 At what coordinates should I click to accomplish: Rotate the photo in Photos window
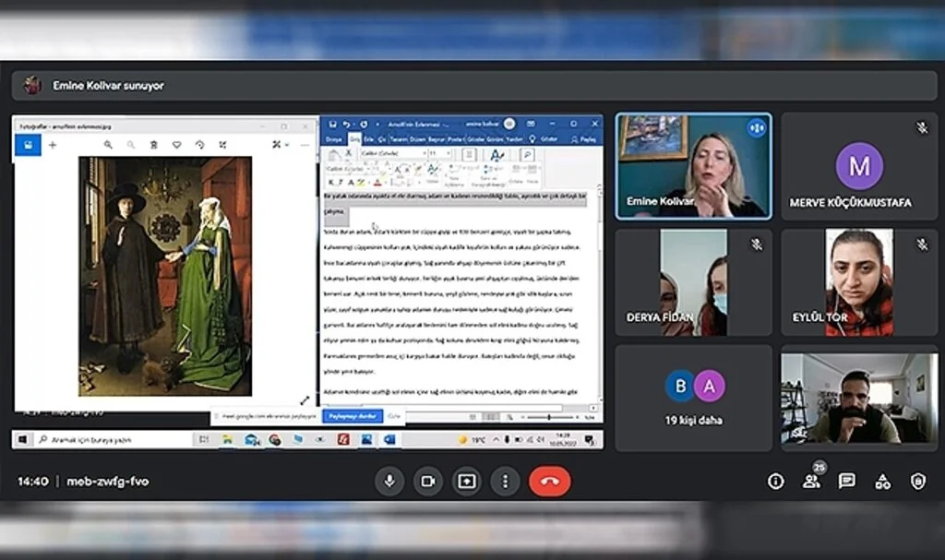coord(199,145)
